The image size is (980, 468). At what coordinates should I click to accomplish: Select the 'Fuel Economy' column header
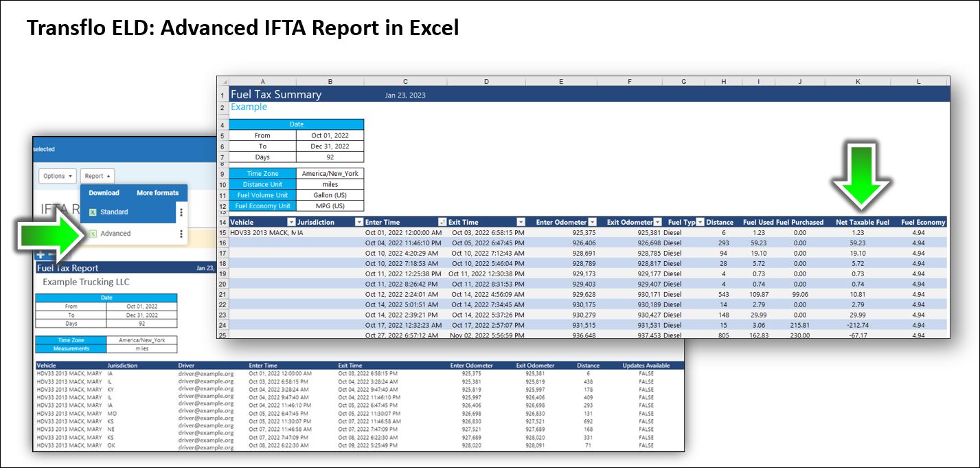(924, 222)
